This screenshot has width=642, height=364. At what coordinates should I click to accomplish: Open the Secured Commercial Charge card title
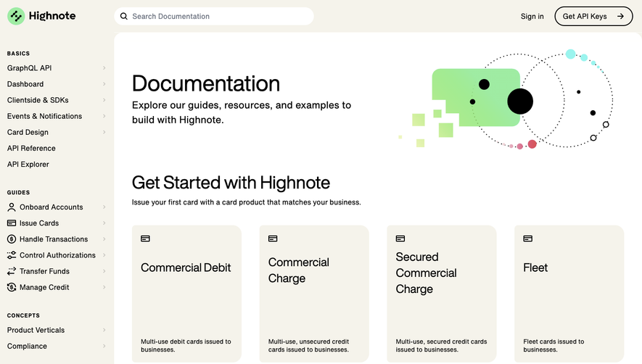pos(426,273)
